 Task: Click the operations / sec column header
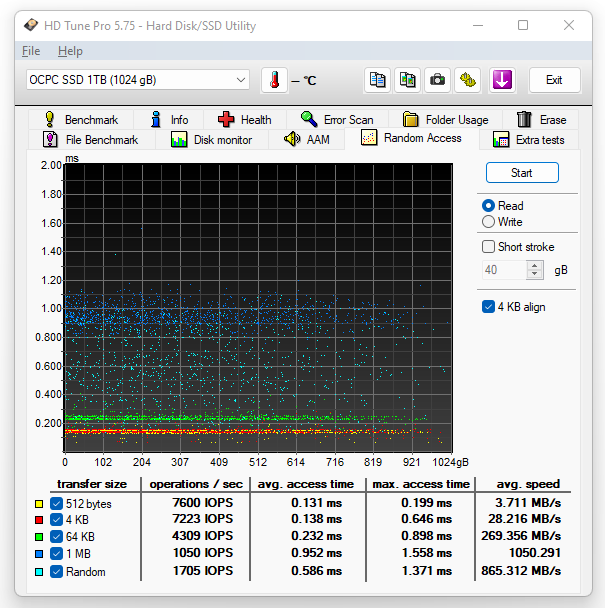(x=196, y=484)
